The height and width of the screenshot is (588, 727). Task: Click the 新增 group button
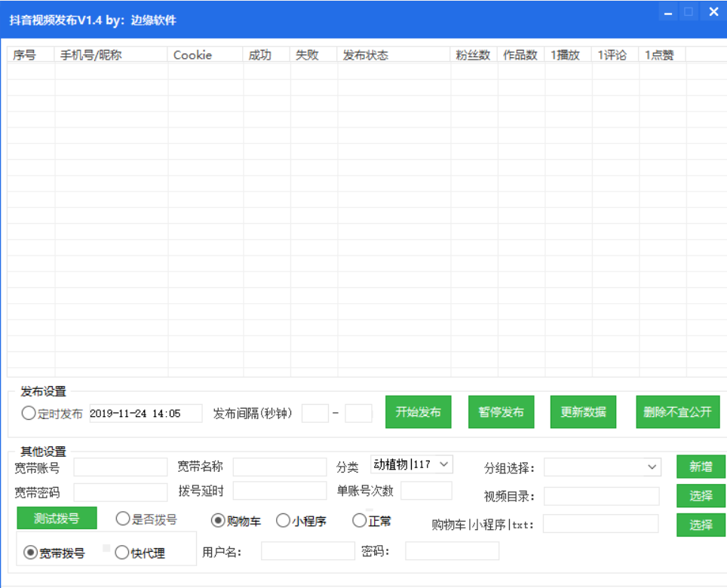click(700, 467)
